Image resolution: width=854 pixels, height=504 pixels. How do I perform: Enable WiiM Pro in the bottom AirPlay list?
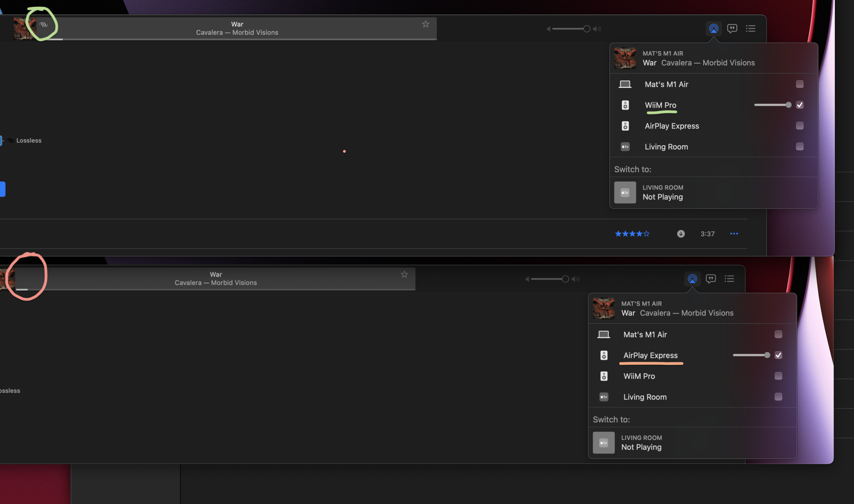click(x=778, y=376)
